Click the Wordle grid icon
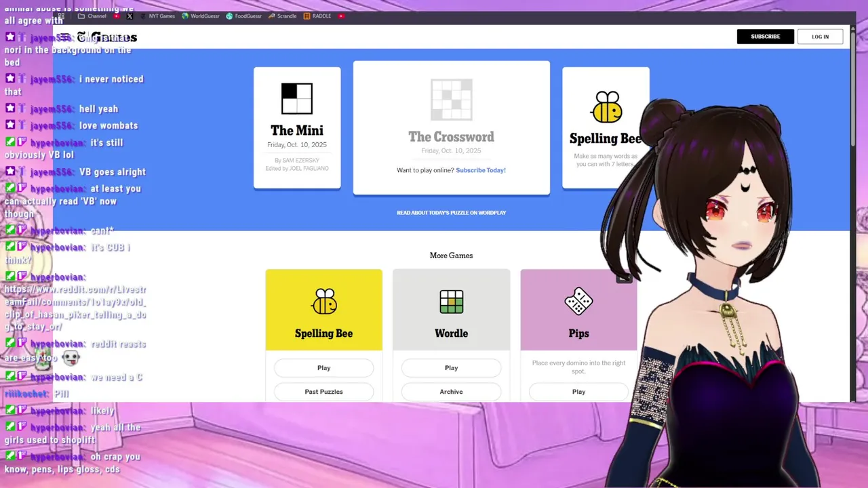Image resolution: width=868 pixels, height=488 pixels. (x=451, y=302)
